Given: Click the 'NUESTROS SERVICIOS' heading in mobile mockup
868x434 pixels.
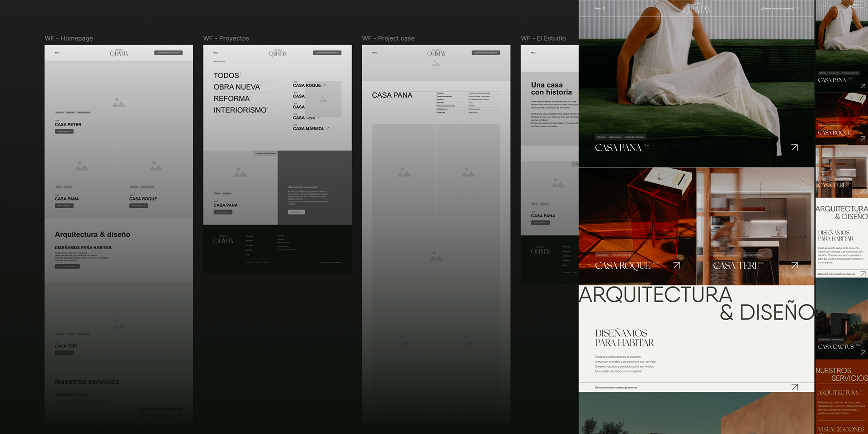Looking at the screenshot, I should coord(841,374).
